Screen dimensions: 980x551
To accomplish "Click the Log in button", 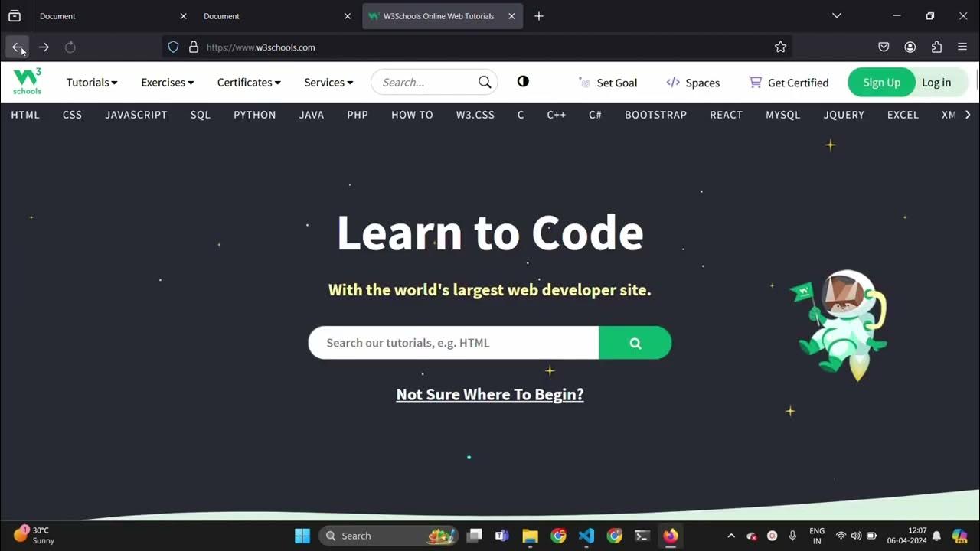I will [x=936, y=83].
